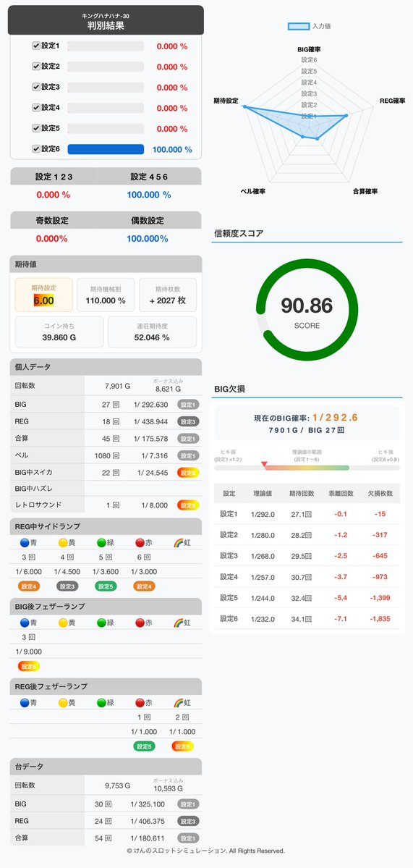413x868 pixels.
Task: Select the 奇数設定 header
Action: pyautogui.click(x=52, y=220)
